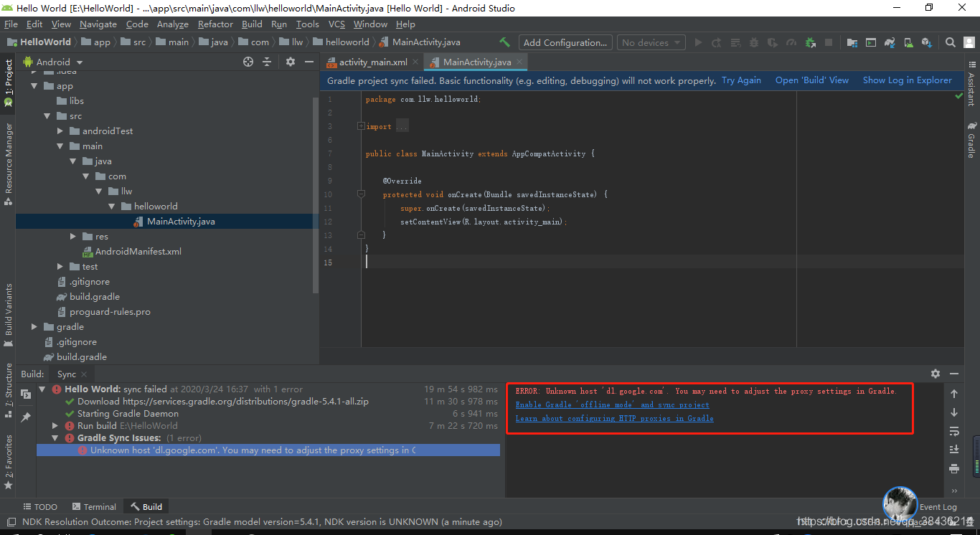Collapse the Gradle Sync Issues node

pyautogui.click(x=55, y=438)
